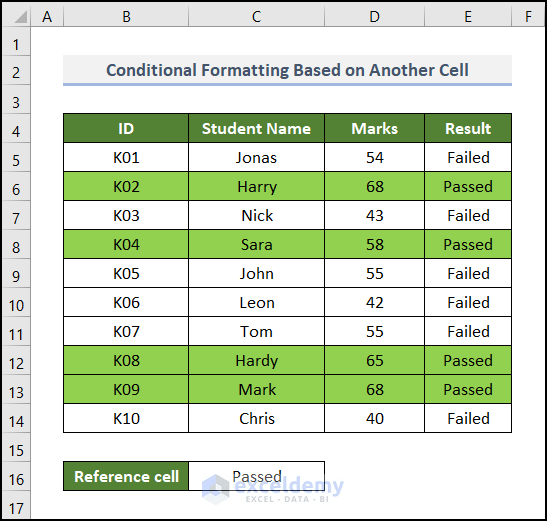This screenshot has width=547, height=521.
Task: Select Tom's 'Failed' result cell
Action: coord(468,331)
